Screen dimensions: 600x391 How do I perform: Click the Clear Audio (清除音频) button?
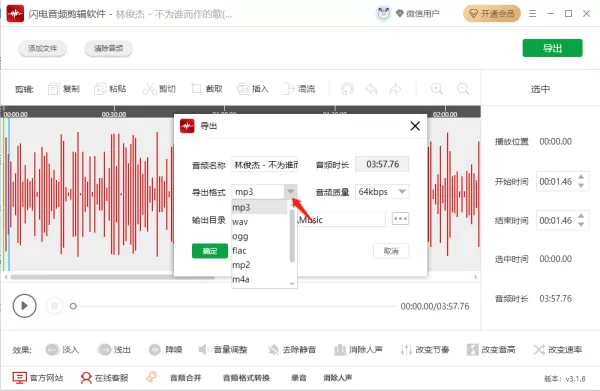click(x=108, y=48)
